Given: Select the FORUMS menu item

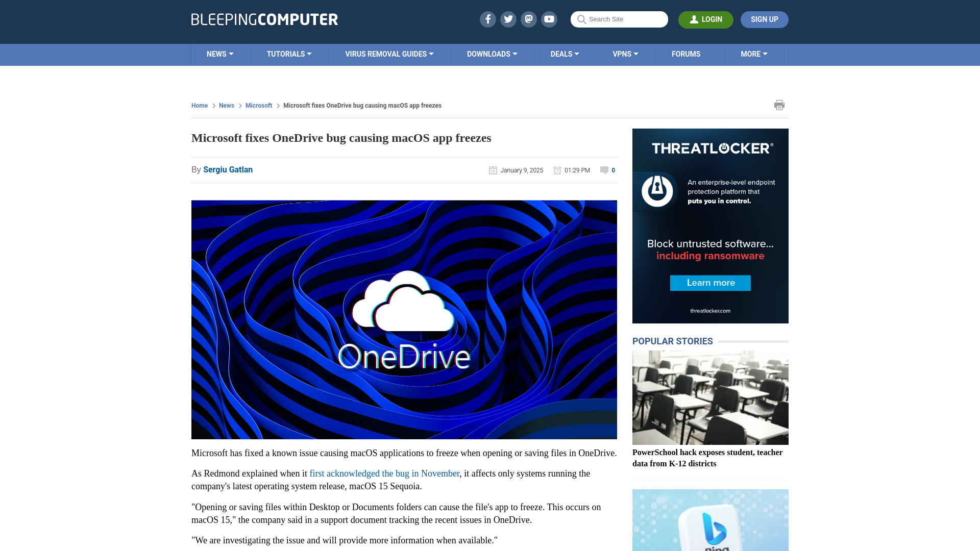Looking at the screenshot, I should click(x=686, y=54).
